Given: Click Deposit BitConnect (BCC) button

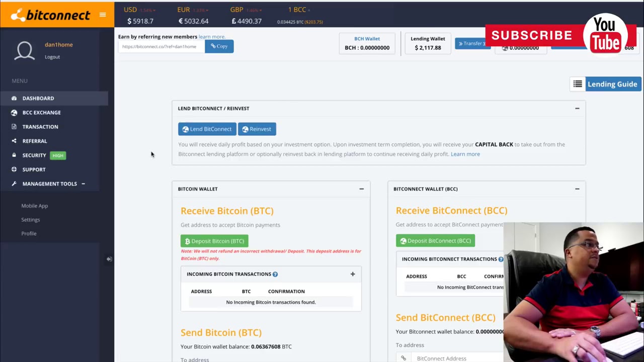Looking at the screenshot, I should tap(435, 241).
